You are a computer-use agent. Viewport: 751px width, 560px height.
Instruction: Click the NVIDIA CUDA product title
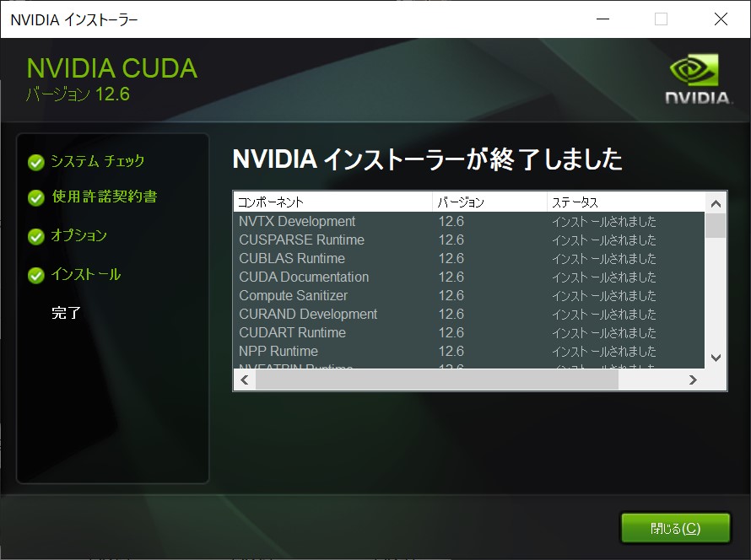(x=112, y=68)
